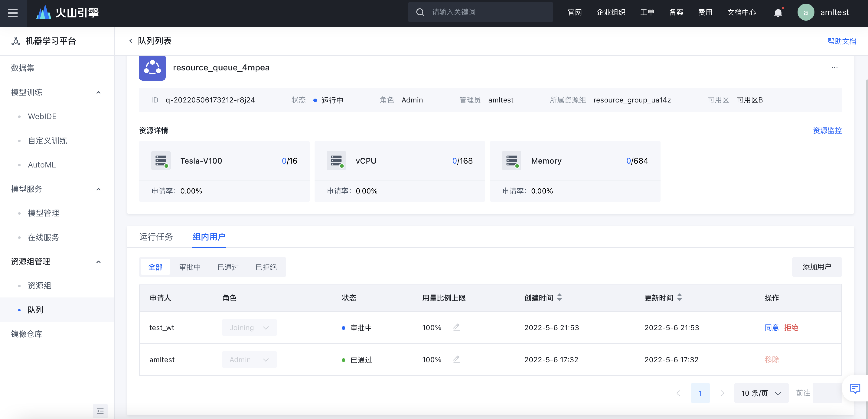Select page 1 in pagination
868x419 pixels.
(700, 393)
